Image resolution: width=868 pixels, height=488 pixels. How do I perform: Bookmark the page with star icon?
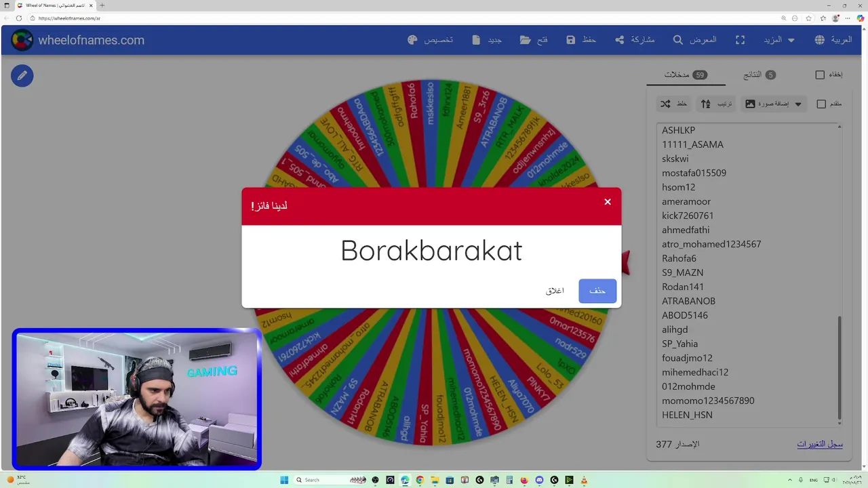(808, 18)
